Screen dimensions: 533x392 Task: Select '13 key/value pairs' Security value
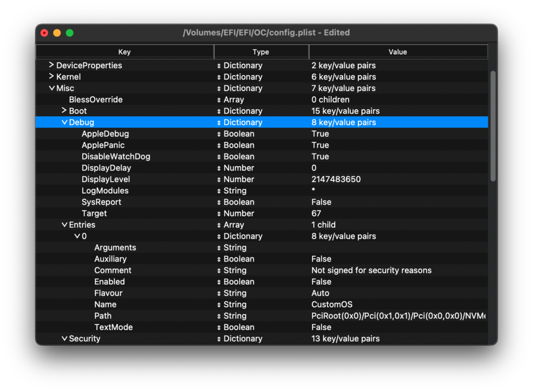[x=346, y=339]
